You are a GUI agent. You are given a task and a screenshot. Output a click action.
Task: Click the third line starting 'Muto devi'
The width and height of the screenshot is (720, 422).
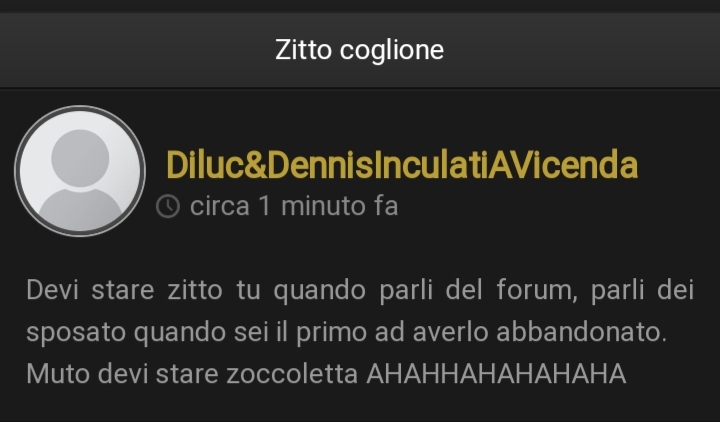click(326, 373)
